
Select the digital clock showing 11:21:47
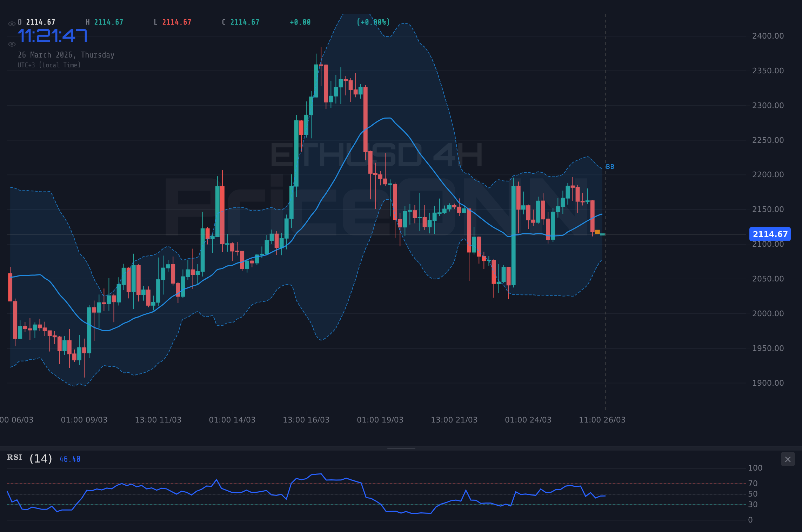[53, 35]
